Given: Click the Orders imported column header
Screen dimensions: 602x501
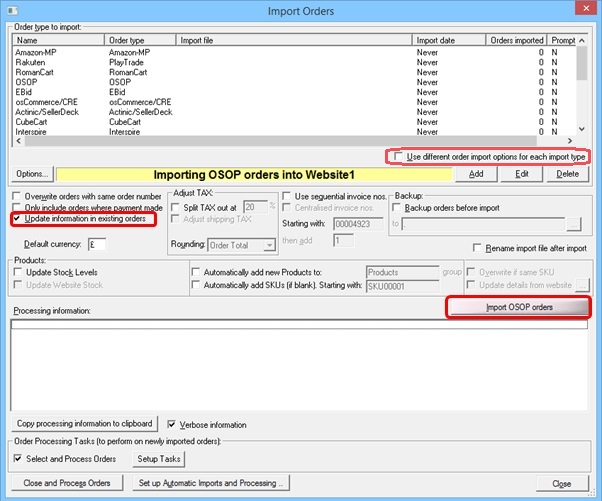Looking at the screenshot, I should 517,40.
